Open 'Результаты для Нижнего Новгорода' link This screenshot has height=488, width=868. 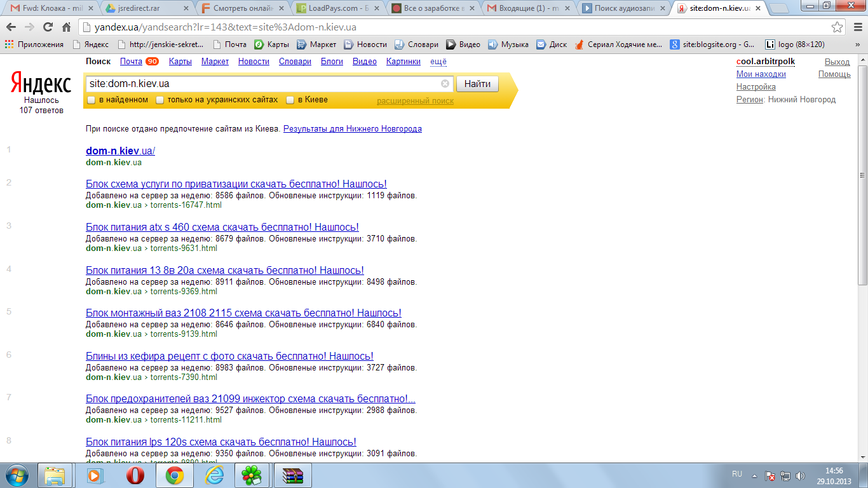click(x=353, y=128)
